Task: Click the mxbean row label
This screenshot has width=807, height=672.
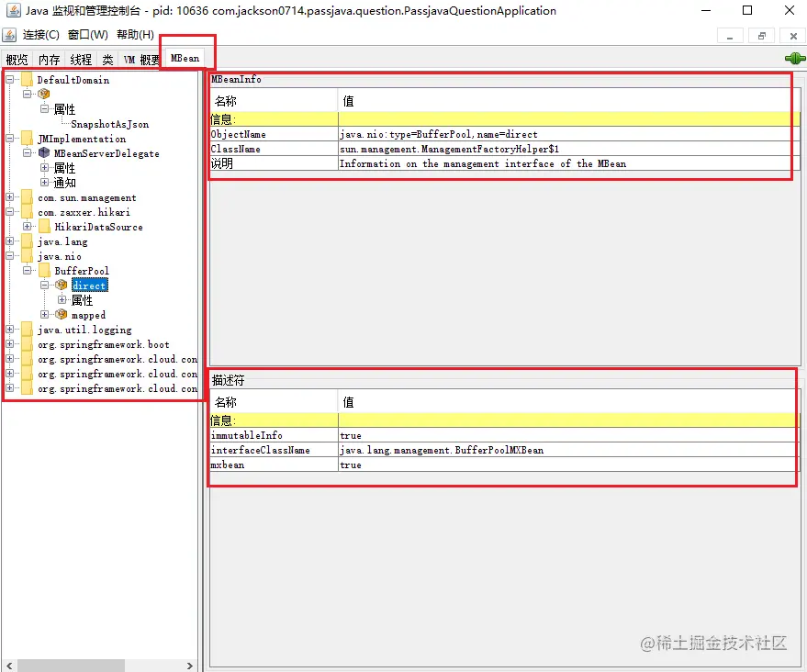Action: pos(228,465)
